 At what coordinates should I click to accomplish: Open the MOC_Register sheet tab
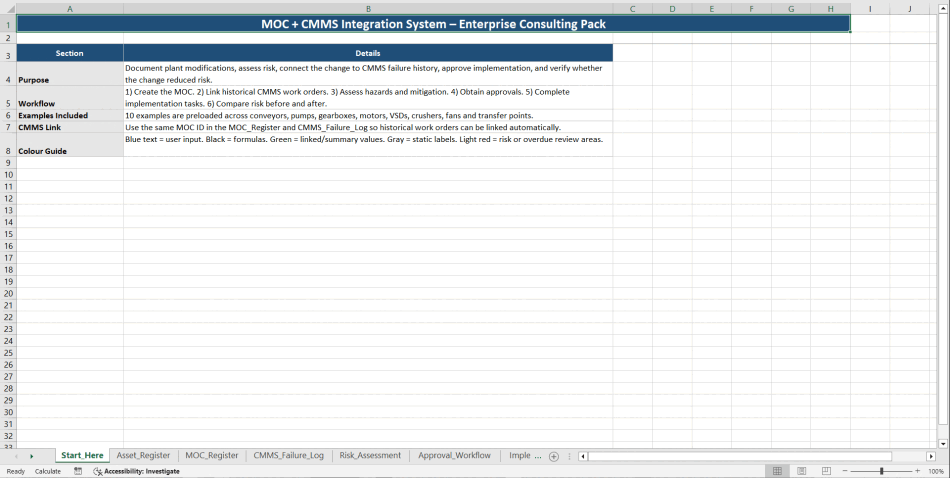pos(212,456)
